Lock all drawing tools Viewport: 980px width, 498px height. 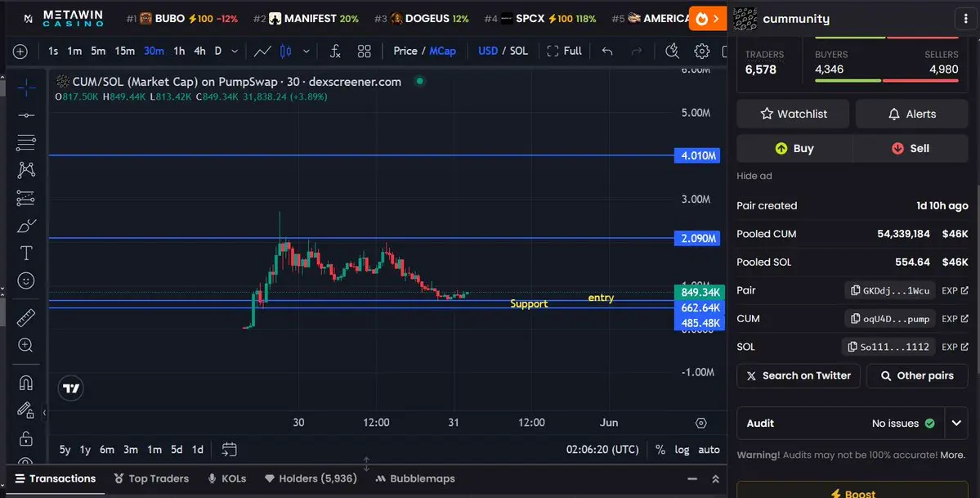click(x=26, y=438)
